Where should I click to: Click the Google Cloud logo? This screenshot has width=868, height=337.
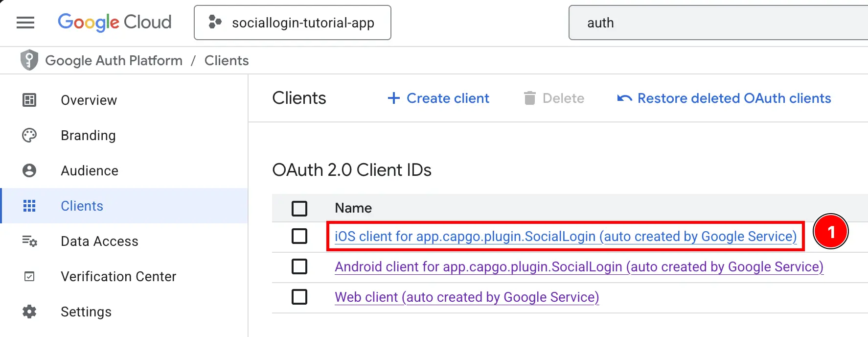(114, 22)
